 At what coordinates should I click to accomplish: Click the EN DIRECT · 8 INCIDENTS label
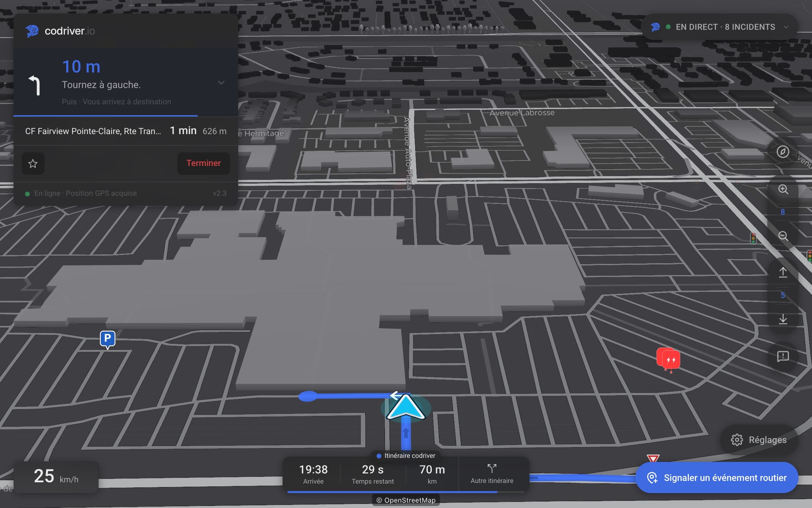725,27
